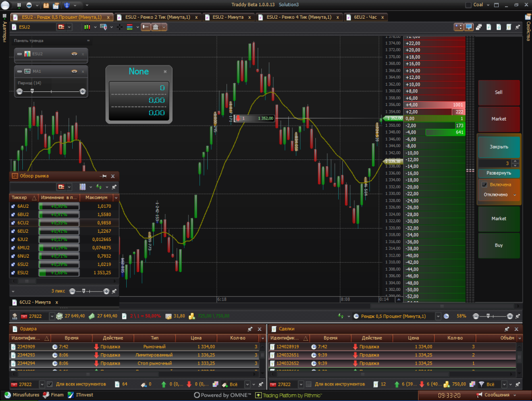The height and width of the screenshot is (401, 532).
Task: Click the candlestick chart type icon
Action: (87, 26)
